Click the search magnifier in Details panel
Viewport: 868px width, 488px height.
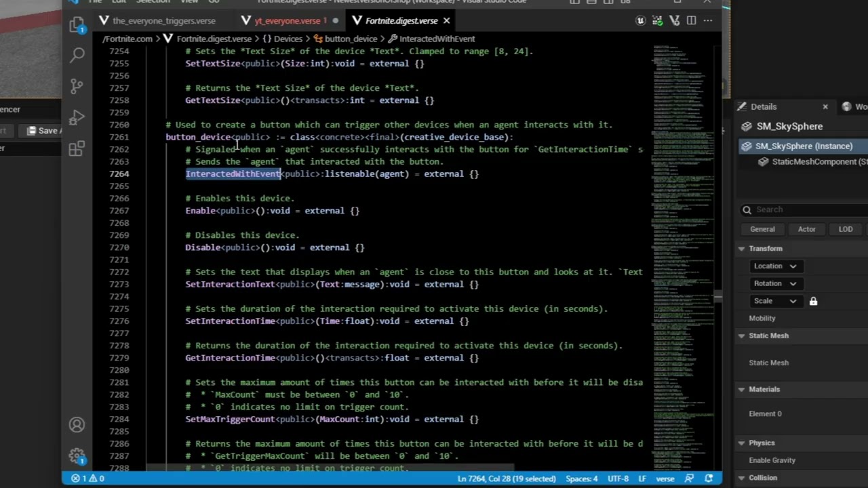[x=747, y=210]
